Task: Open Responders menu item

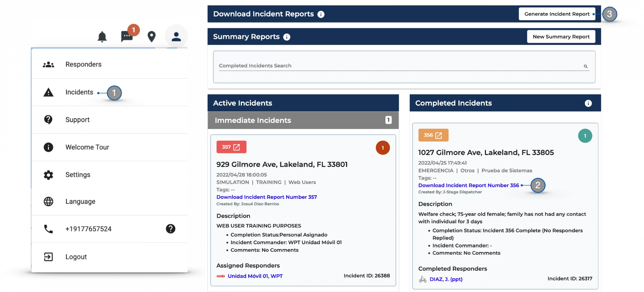Action: tap(83, 64)
